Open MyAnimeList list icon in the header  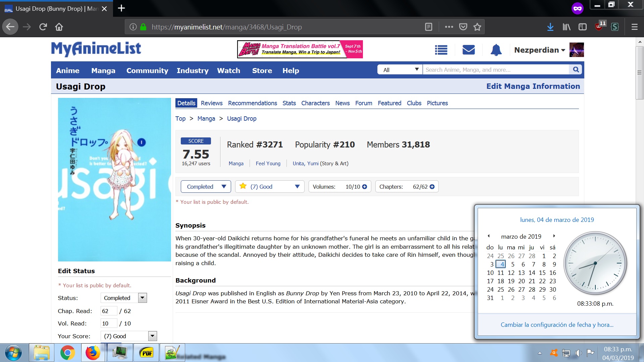pos(441,50)
